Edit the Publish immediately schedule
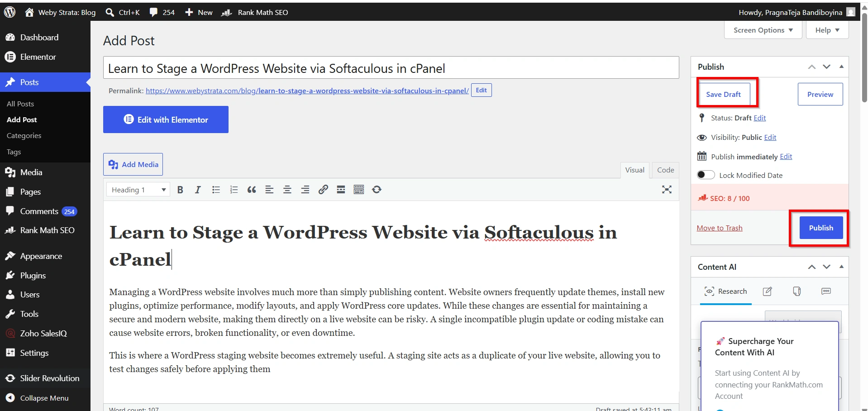This screenshot has height=411, width=868. (786, 157)
